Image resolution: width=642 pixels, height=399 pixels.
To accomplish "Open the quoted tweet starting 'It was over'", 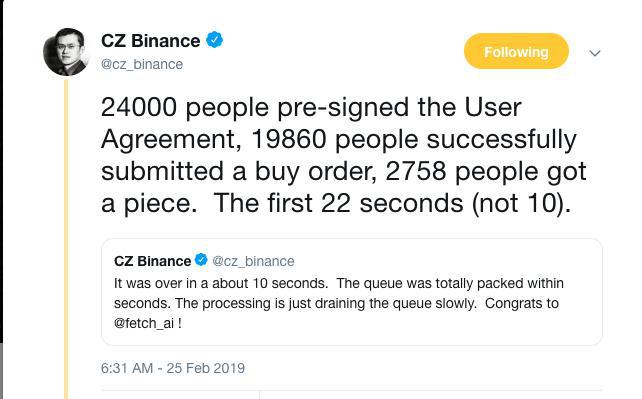I will click(352, 292).
